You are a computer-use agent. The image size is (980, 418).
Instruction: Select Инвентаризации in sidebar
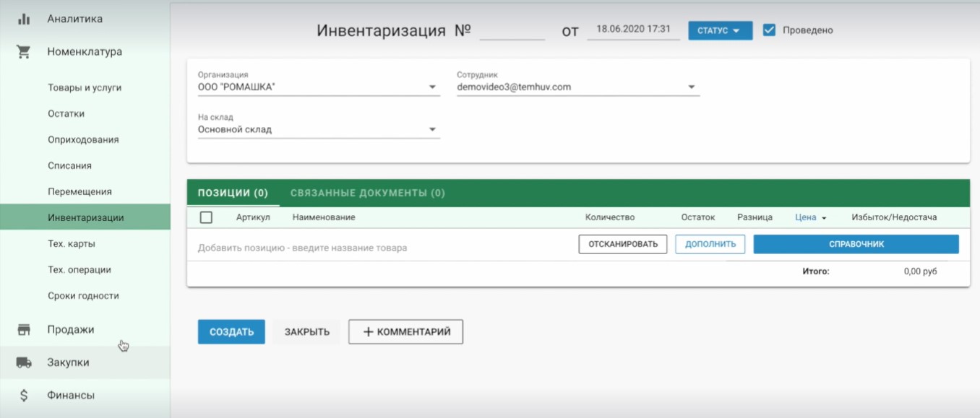point(85,217)
